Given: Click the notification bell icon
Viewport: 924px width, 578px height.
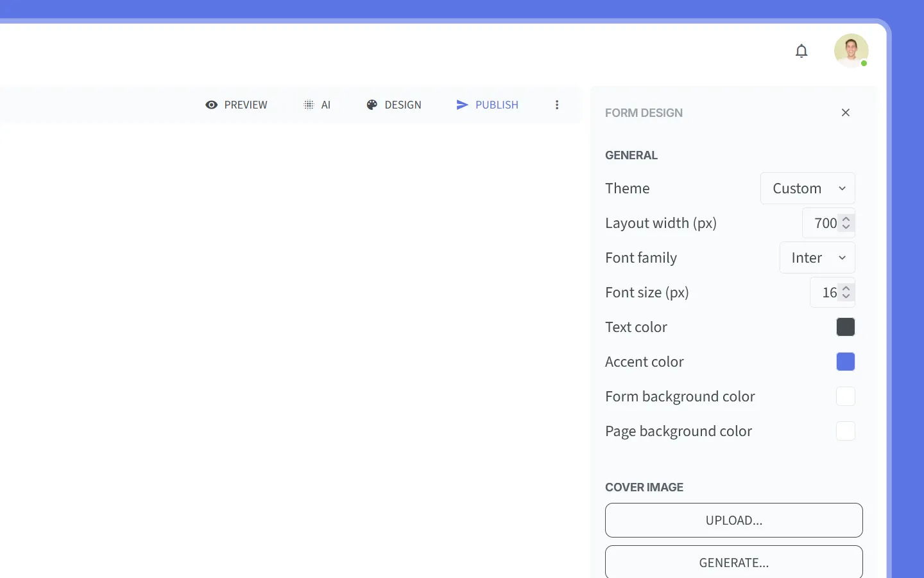Looking at the screenshot, I should pyautogui.click(x=801, y=51).
